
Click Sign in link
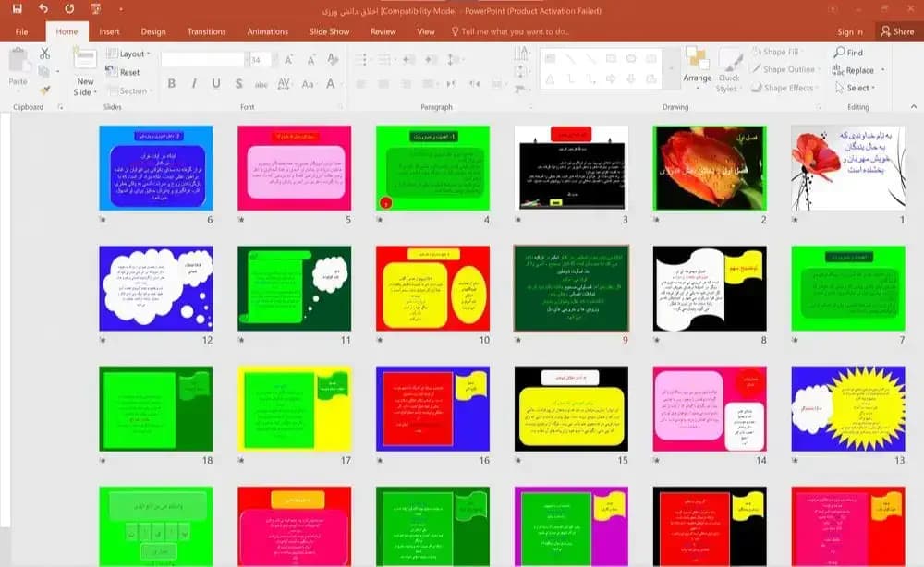[850, 31]
